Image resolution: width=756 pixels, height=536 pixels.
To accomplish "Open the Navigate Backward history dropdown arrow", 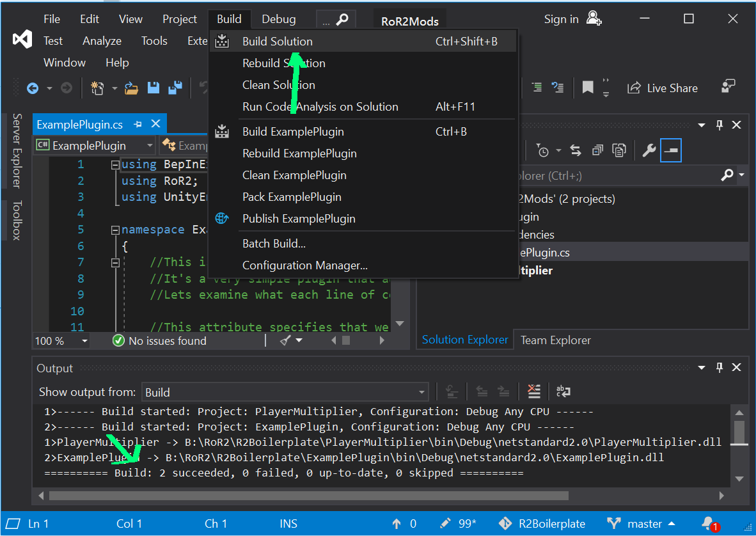I will (49, 89).
